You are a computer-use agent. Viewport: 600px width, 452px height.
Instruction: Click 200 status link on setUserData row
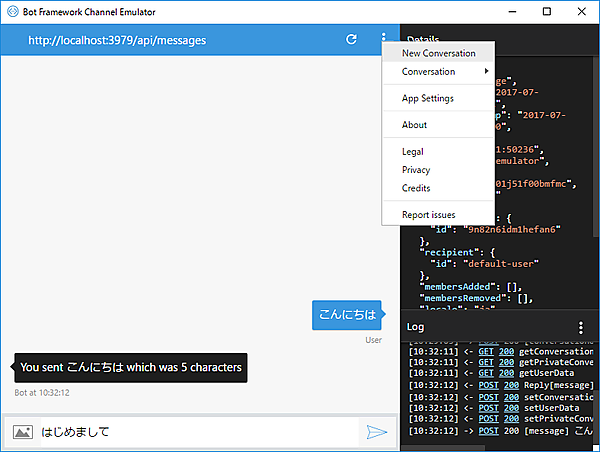[511, 408]
